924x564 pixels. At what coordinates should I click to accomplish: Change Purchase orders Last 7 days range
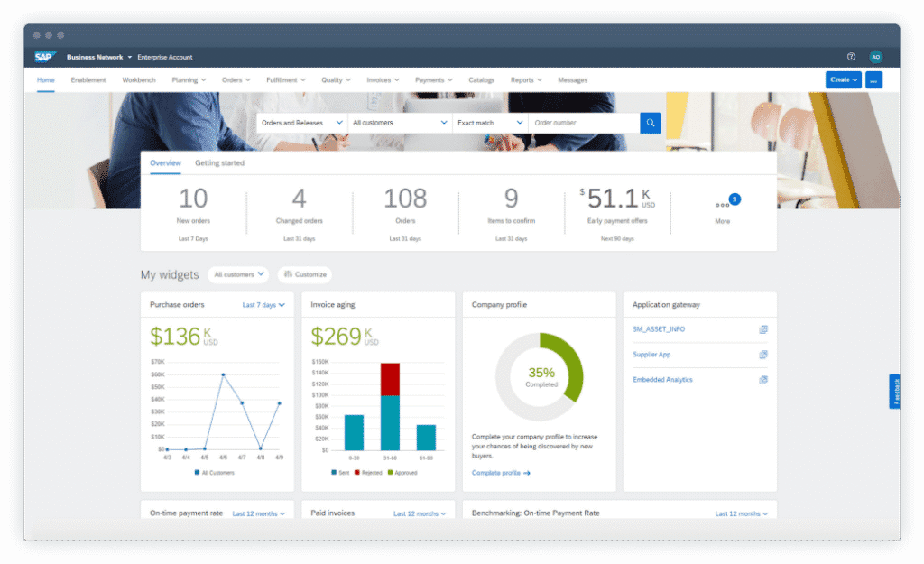point(263,305)
